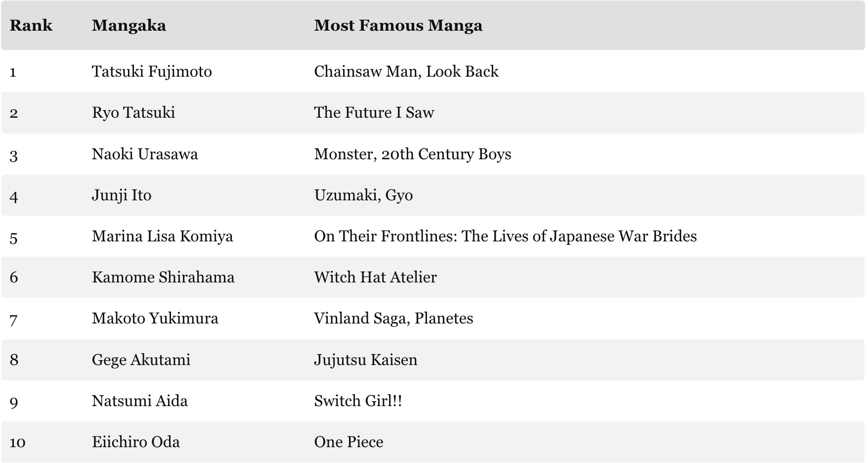The height and width of the screenshot is (463, 868).
Task: Select the Tatsuki Fujimoto name cell
Action: (152, 72)
